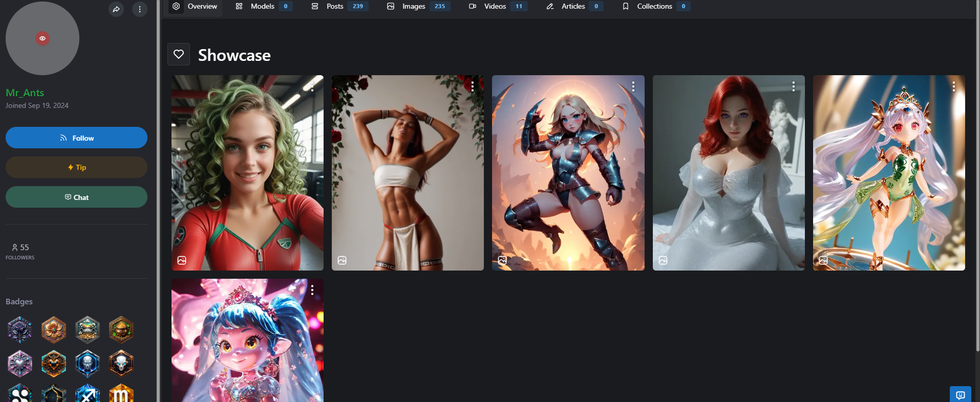Click image icon on armored blonde thumbnail
Viewport: 980px width, 402px height.
(x=502, y=260)
